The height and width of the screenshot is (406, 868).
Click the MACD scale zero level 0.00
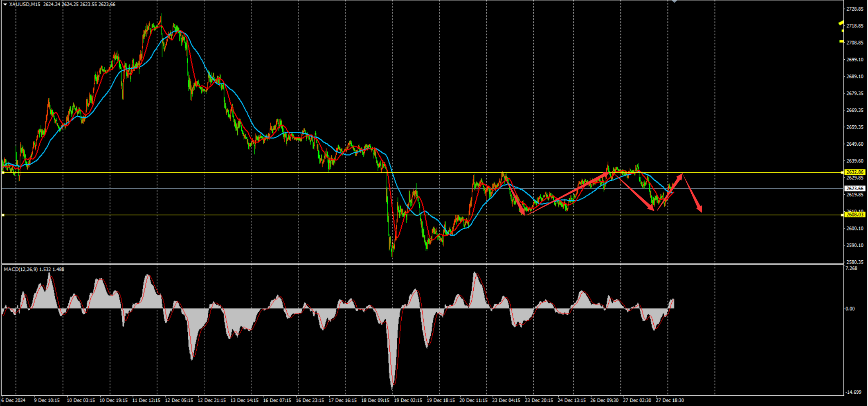click(850, 309)
